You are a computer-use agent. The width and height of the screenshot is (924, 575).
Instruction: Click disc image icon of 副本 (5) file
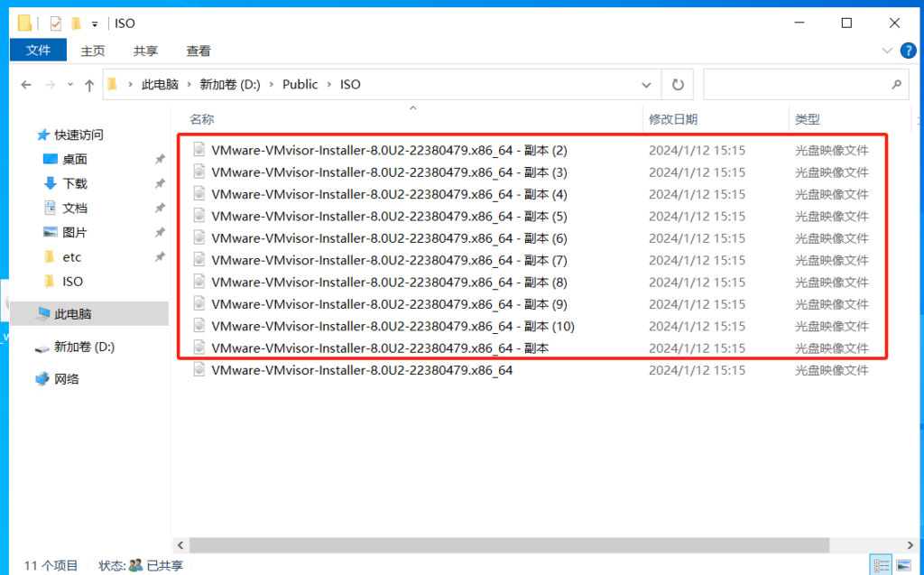click(199, 216)
